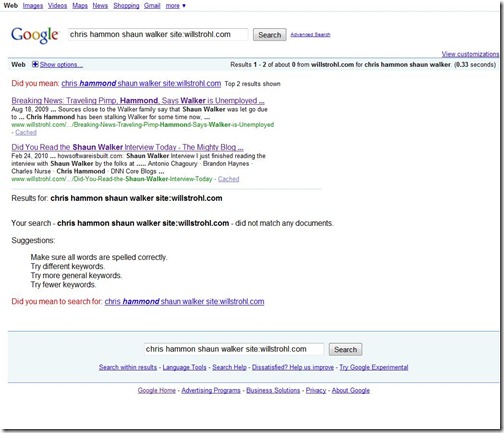Select Shopping in the top bar
Viewport: 504px width, 433px height.
[x=126, y=6]
